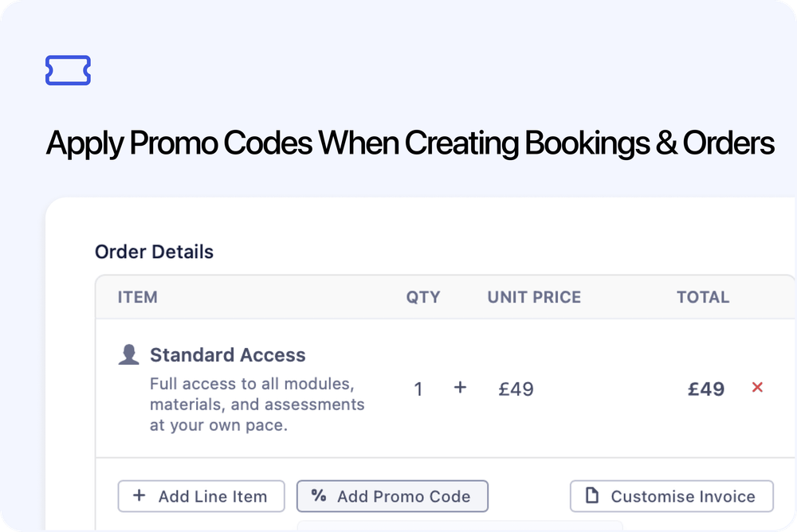Image resolution: width=797 pixels, height=532 pixels.
Task: Click the percent icon in Add Promo Code
Action: click(x=318, y=496)
